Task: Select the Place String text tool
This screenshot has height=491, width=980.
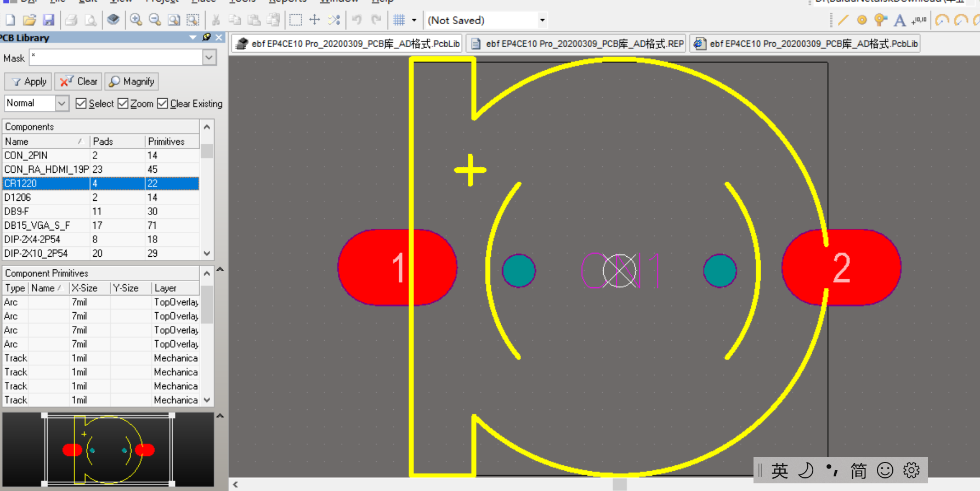Action: coord(899,20)
